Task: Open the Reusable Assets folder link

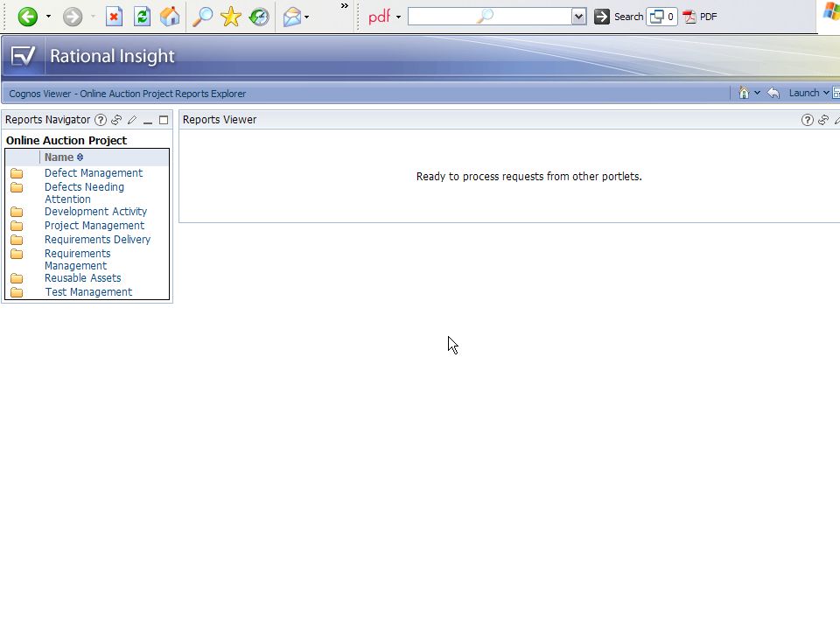Action: pyautogui.click(x=82, y=278)
